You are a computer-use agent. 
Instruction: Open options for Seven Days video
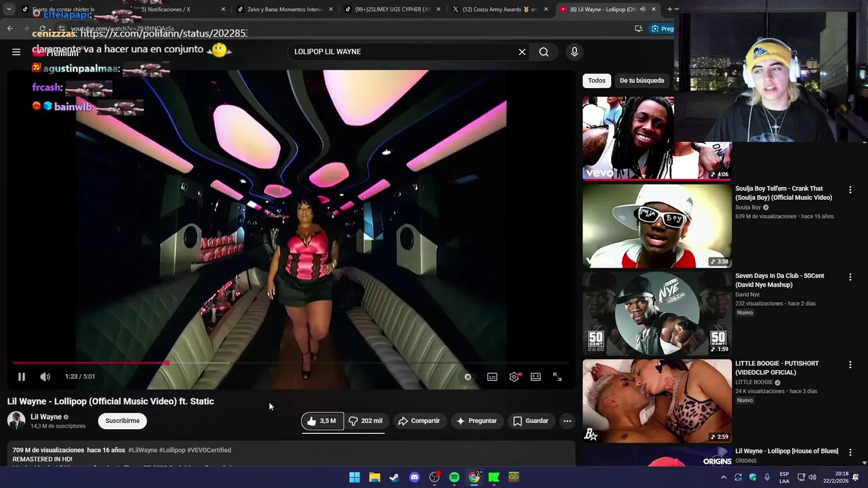(850, 277)
